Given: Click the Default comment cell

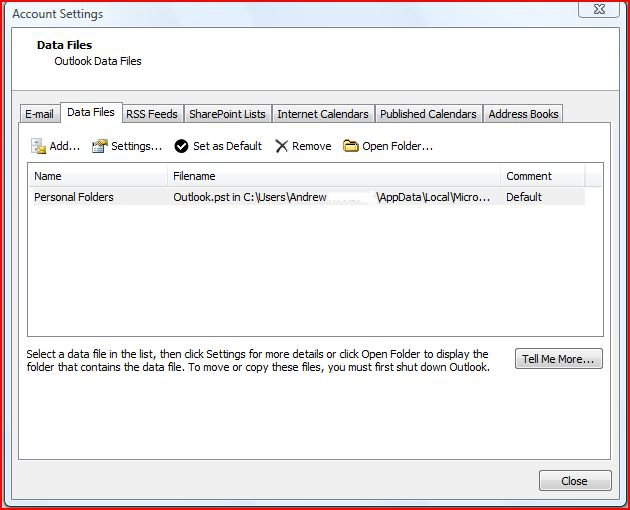Looking at the screenshot, I should [x=524, y=197].
